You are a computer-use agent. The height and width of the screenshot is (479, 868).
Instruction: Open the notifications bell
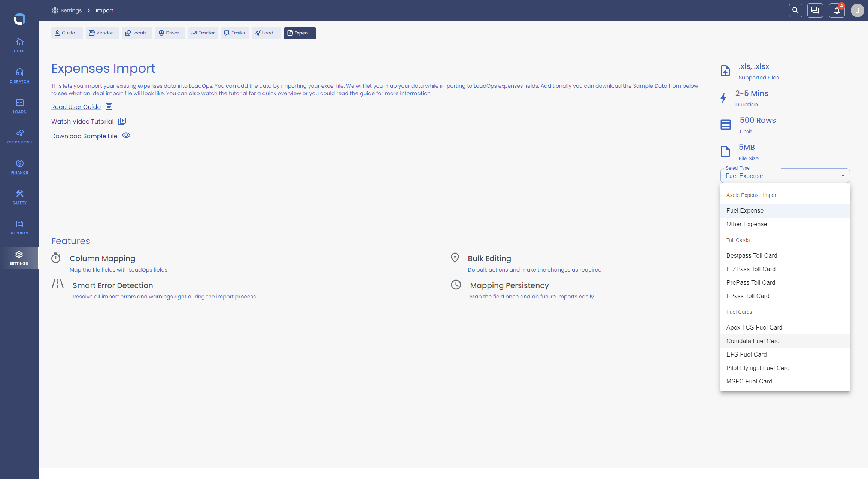point(837,10)
